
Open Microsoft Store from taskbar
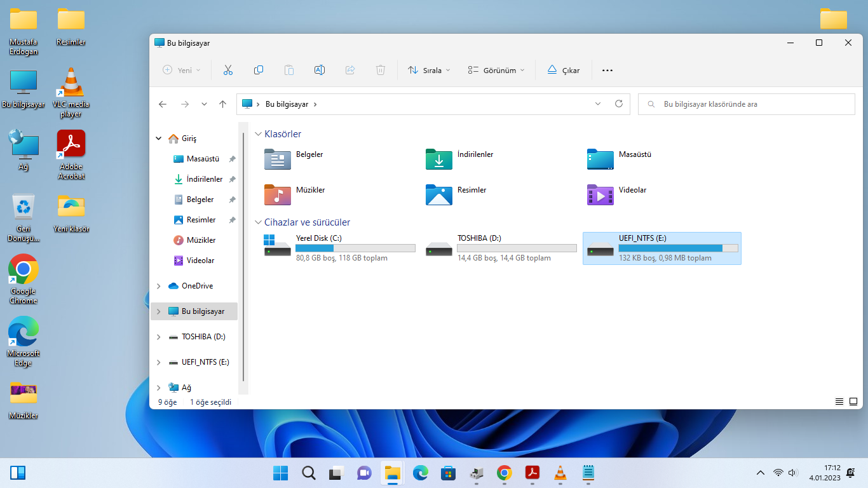click(449, 473)
